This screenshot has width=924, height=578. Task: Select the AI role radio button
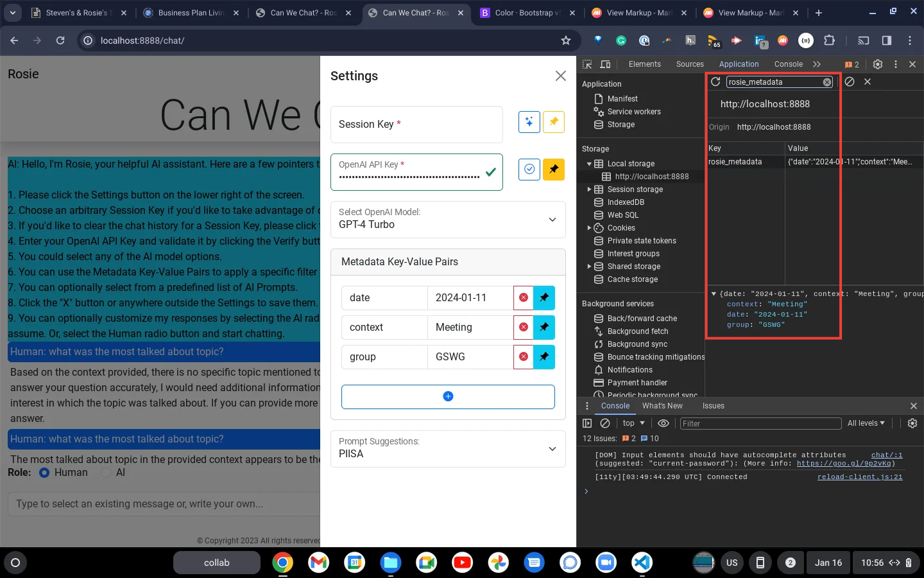(105, 472)
